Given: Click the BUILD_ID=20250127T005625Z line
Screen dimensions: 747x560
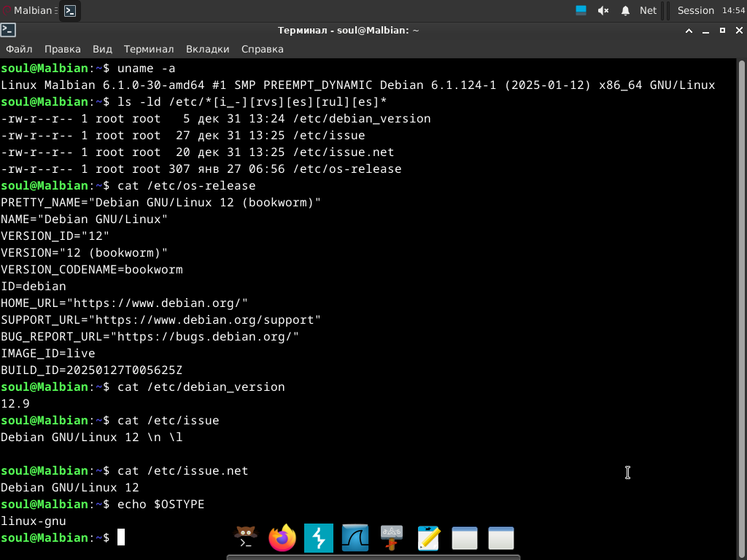Looking at the screenshot, I should (x=91, y=370).
